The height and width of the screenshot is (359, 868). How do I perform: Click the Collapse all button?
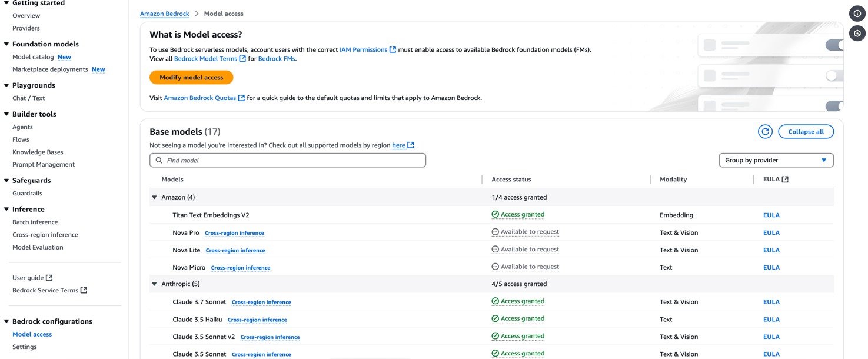coord(806,132)
